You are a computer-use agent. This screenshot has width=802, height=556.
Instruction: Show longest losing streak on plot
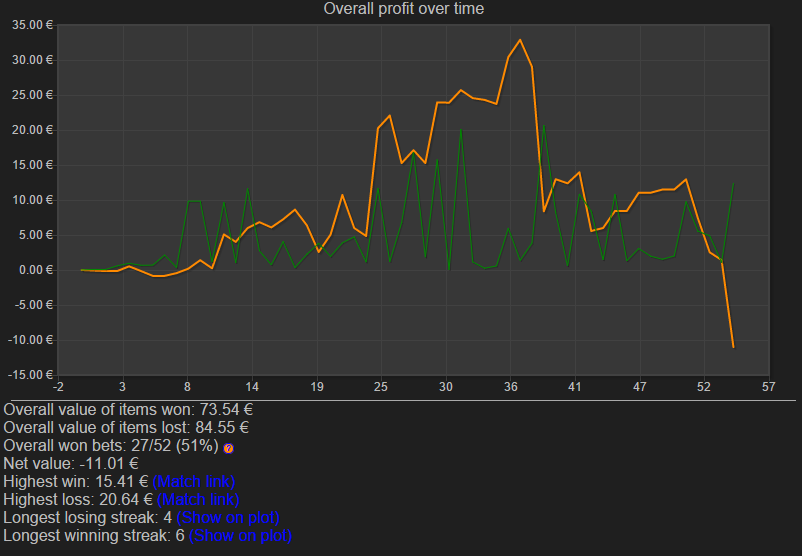(228, 517)
